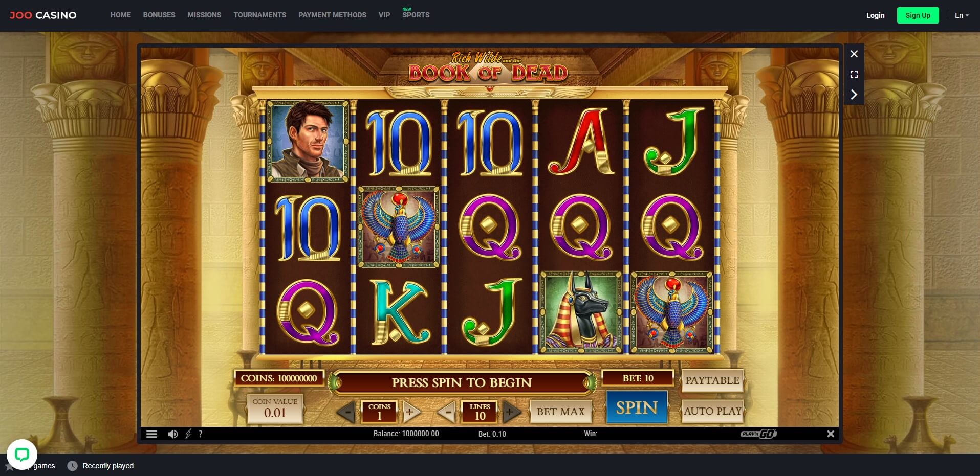This screenshot has height=476, width=980.
Task: Enter fullscreen mode for the game
Action: tap(854, 74)
